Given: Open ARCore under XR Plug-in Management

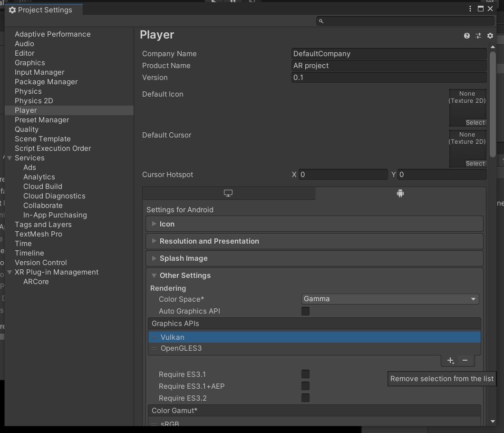Looking at the screenshot, I should pos(36,282).
